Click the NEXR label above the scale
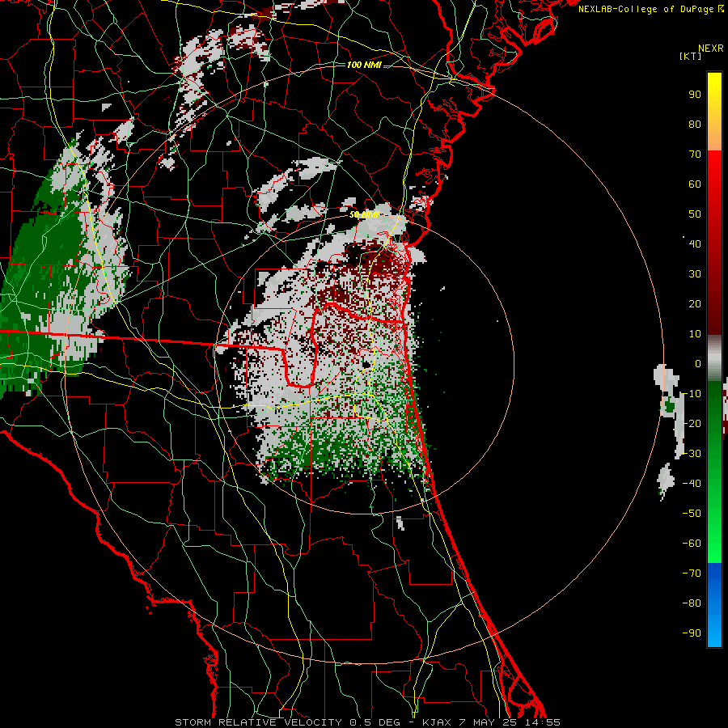Image resolution: width=728 pixels, height=728 pixels. tap(710, 49)
